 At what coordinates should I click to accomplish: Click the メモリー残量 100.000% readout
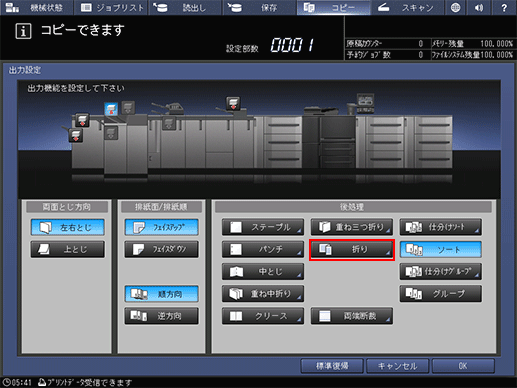coord(472,44)
